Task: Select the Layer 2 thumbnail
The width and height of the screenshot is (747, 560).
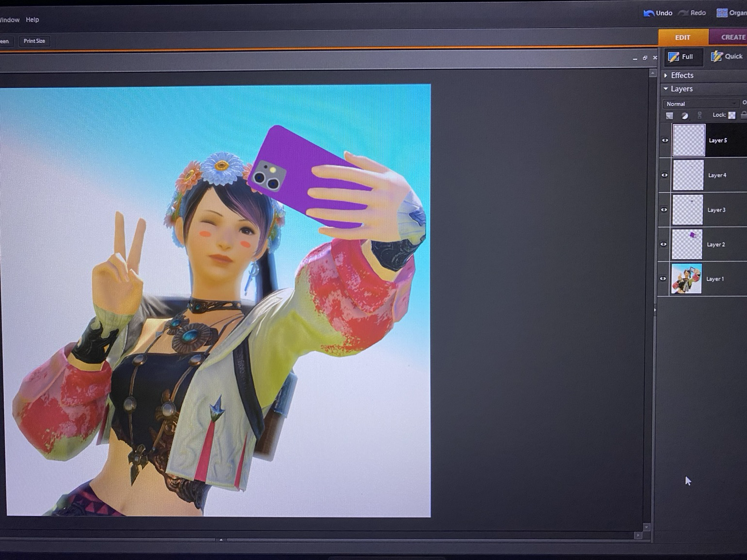Action: (687, 244)
